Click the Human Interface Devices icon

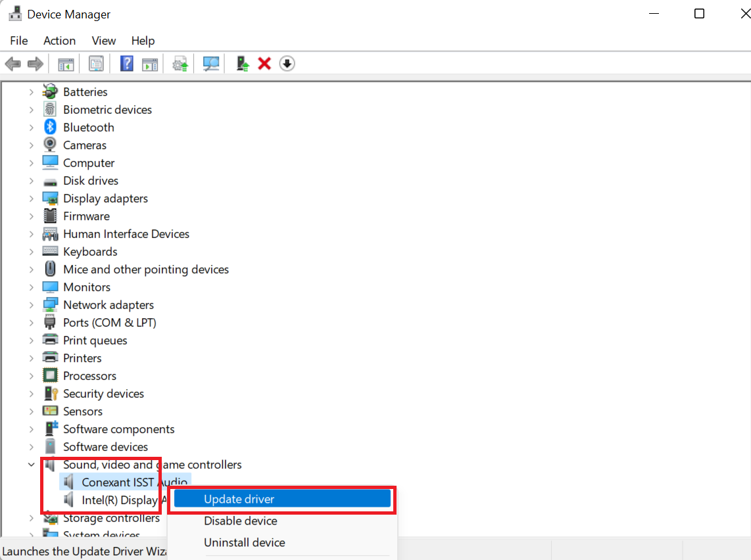[x=50, y=233]
